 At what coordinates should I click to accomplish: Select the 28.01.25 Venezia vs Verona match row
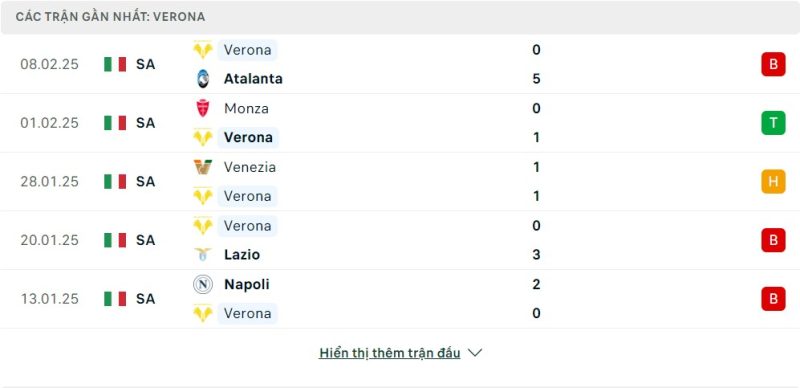point(400,182)
